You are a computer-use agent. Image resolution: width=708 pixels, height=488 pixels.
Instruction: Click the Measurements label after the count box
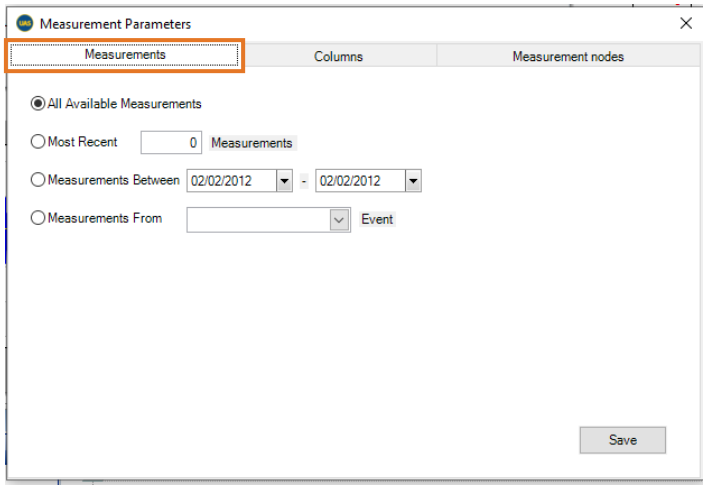(252, 143)
